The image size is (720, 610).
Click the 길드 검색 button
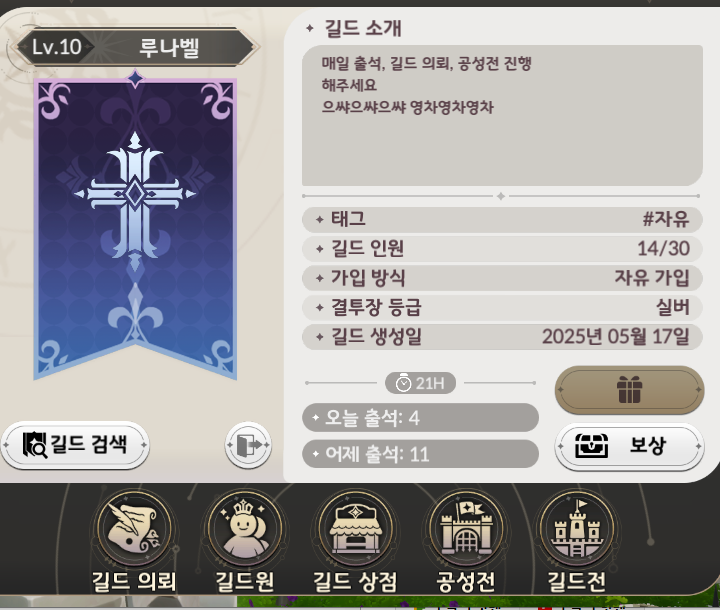[x=75, y=445]
